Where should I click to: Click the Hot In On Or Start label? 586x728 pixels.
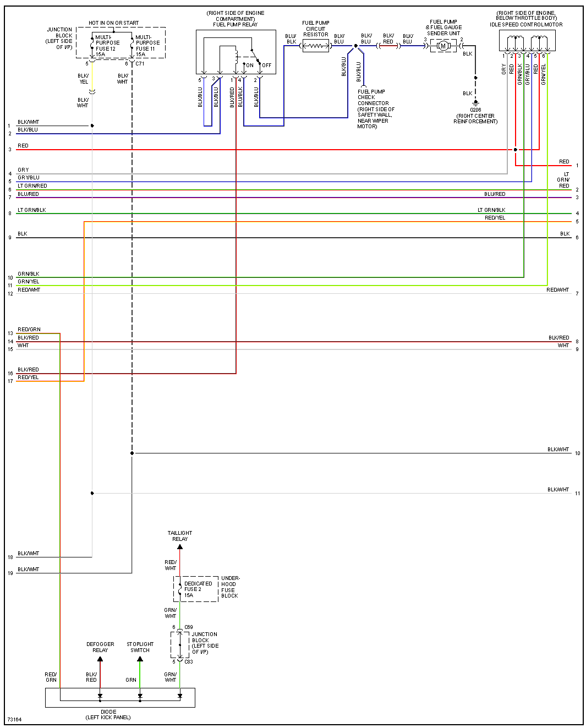coord(114,23)
